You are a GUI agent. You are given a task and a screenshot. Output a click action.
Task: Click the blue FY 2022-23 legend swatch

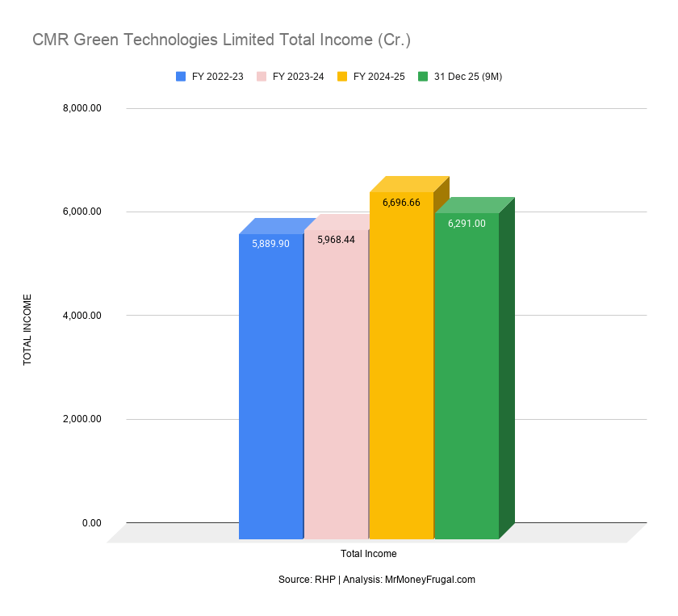point(181,77)
